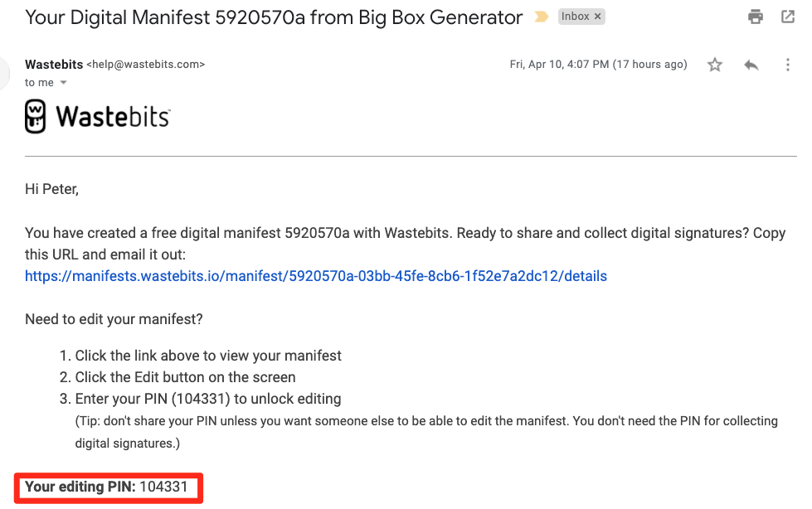Viewport: 812px width, 509px height.
Task: Click the Wastebits logo image
Action: pyautogui.click(x=97, y=117)
